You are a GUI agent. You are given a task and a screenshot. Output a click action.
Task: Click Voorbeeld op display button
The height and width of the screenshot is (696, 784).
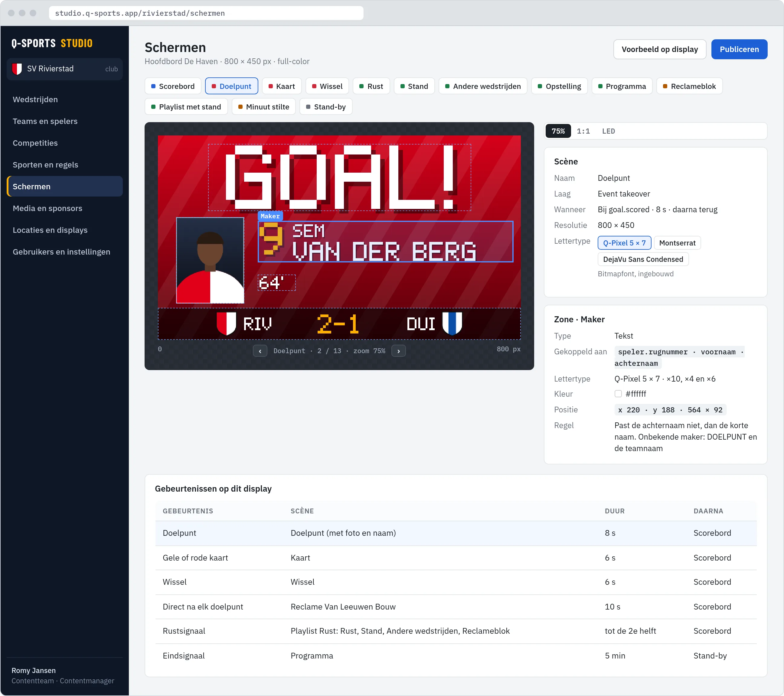click(659, 50)
